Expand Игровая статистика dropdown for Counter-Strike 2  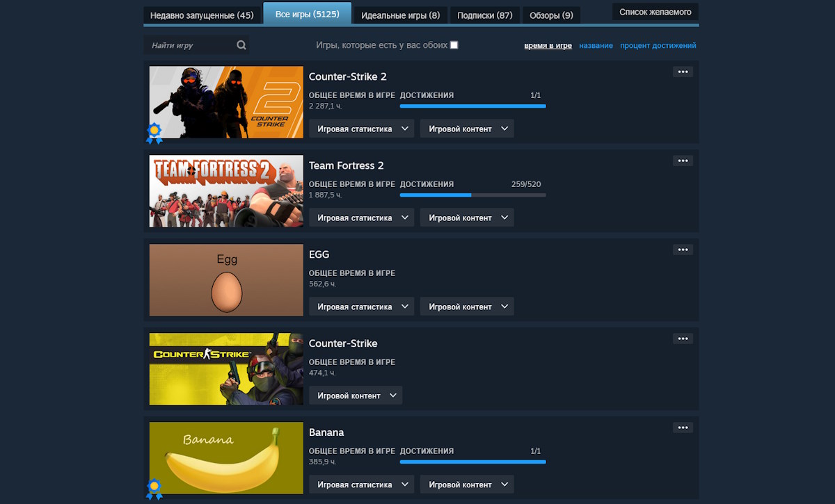point(362,129)
